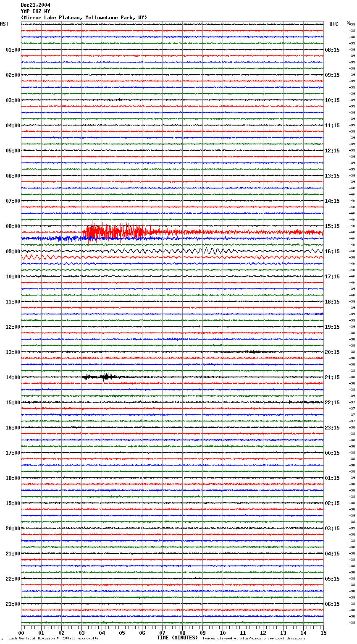Click the 16:15 UTC time label
The image size is (357, 644).
332,251
